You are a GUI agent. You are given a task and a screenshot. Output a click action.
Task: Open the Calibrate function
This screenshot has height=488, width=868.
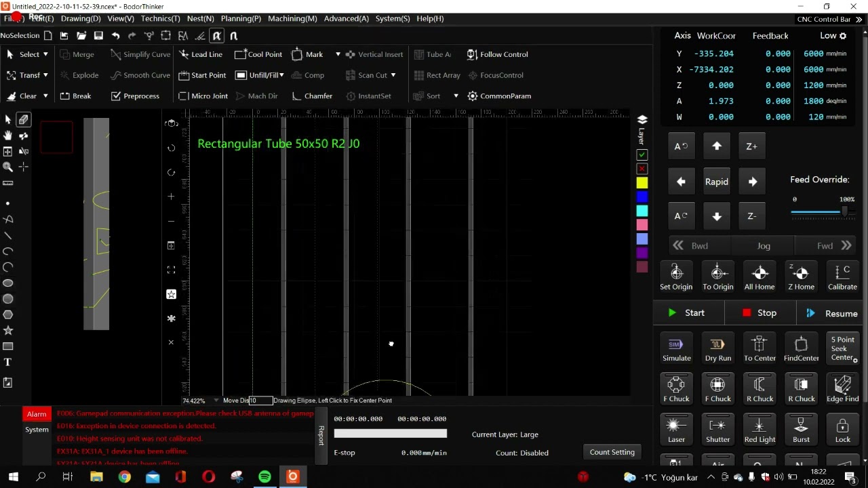click(842, 277)
